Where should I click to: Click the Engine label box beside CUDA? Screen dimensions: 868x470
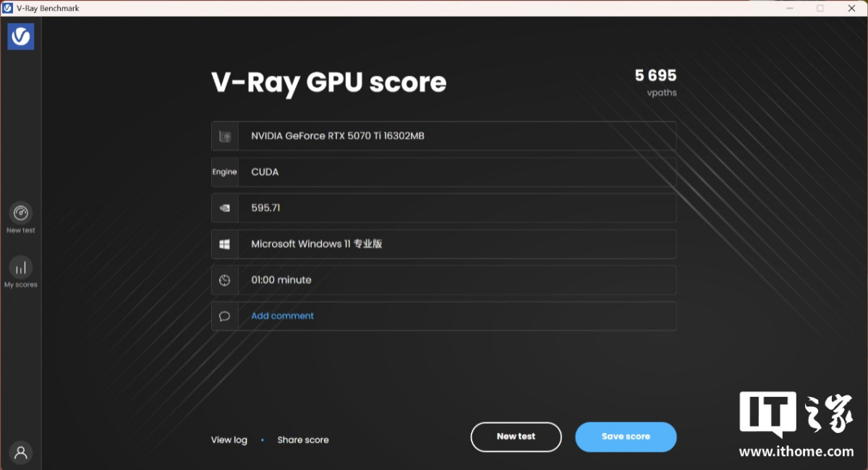[x=225, y=172]
